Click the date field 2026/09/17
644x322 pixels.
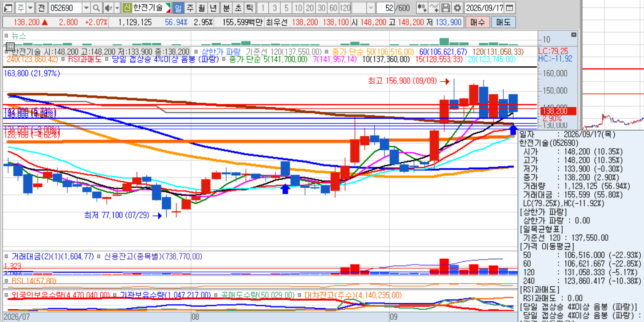point(484,8)
